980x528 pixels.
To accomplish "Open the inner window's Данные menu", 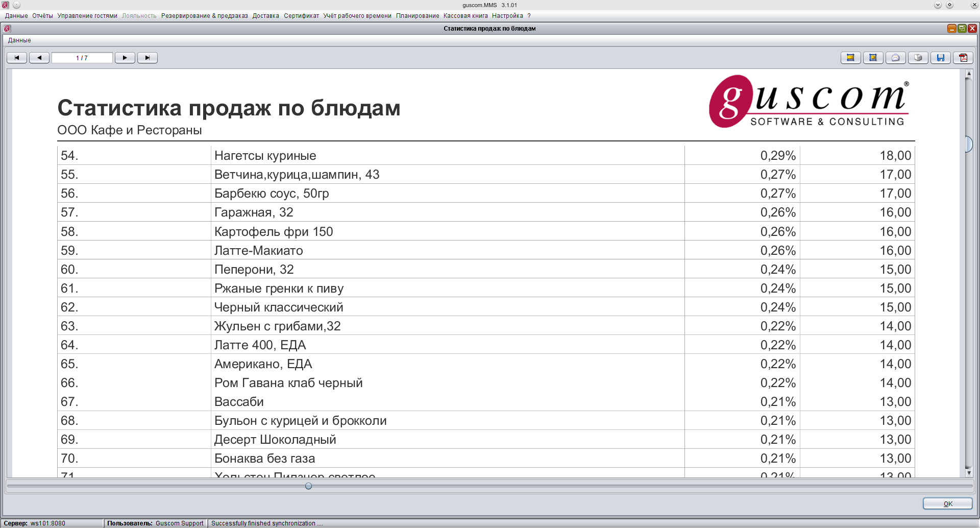I will point(19,40).
